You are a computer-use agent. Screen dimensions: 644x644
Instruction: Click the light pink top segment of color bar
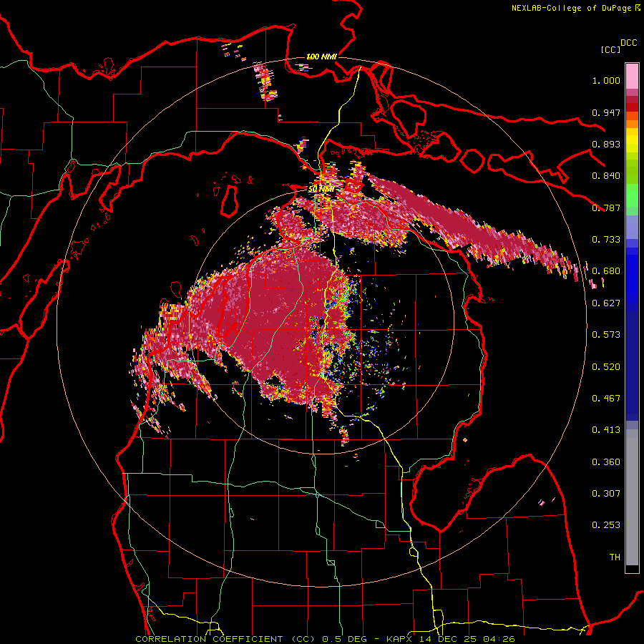(632, 76)
